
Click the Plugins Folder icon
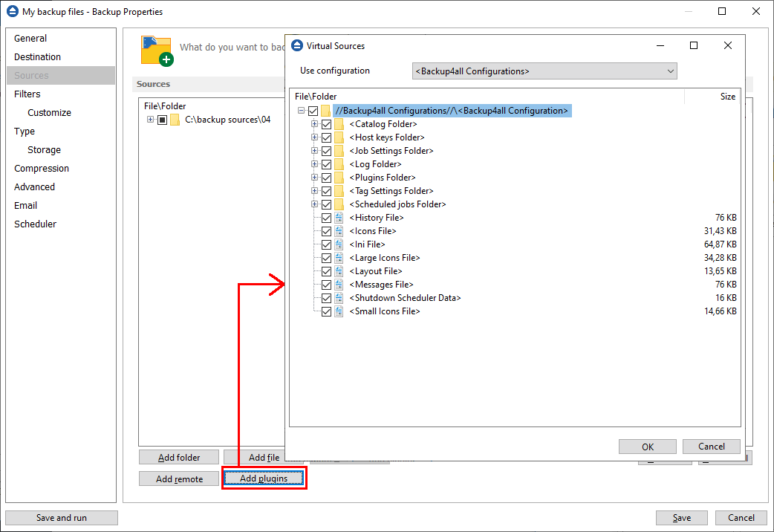pyautogui.click(x=339, y=178)
